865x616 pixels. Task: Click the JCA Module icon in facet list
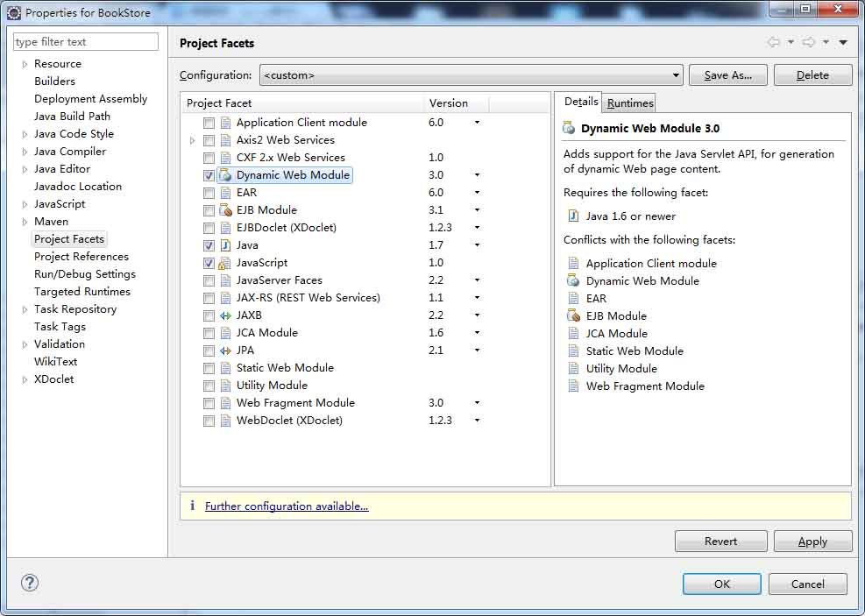click(225, 333)
